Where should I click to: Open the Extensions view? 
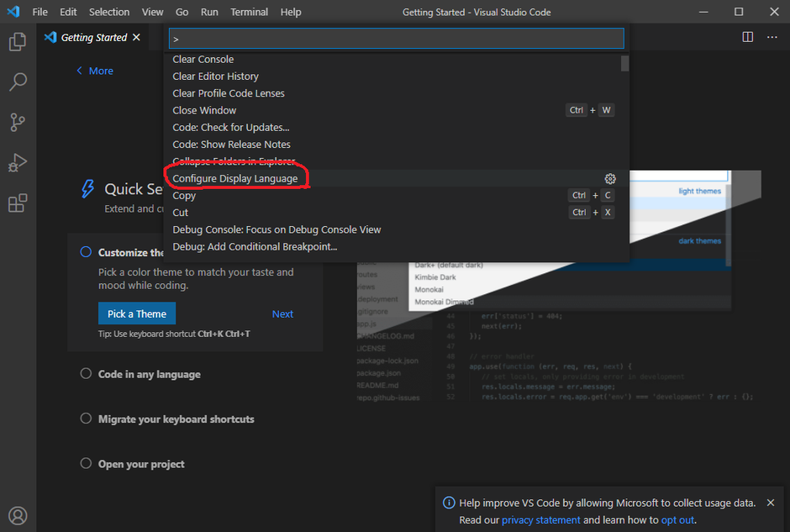[18, 203]
